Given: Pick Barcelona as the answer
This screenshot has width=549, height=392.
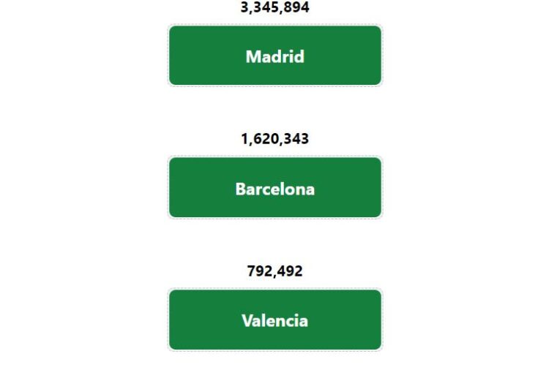Looking at the screenshot, I should [274, 187].
